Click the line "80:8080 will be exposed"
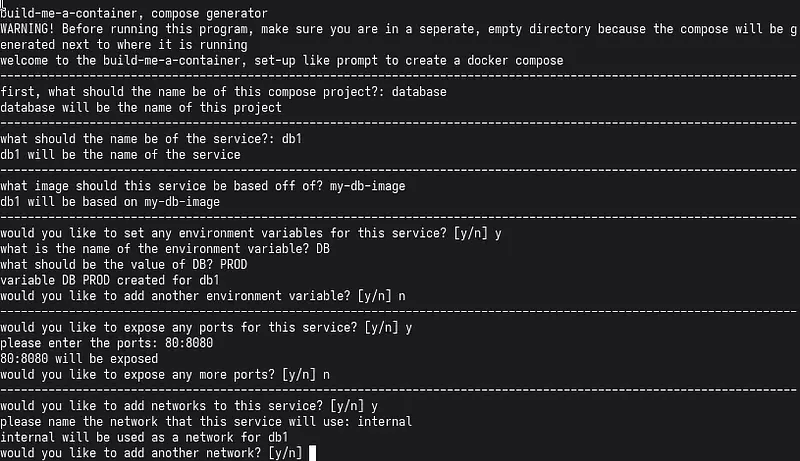 [x=79, y=358]
